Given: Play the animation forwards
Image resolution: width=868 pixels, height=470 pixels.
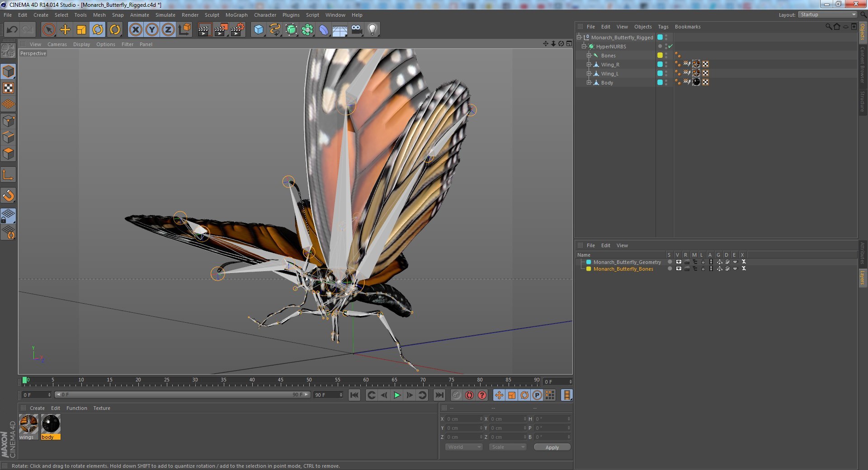Looking at the screenshot, I should click(397, 395).
